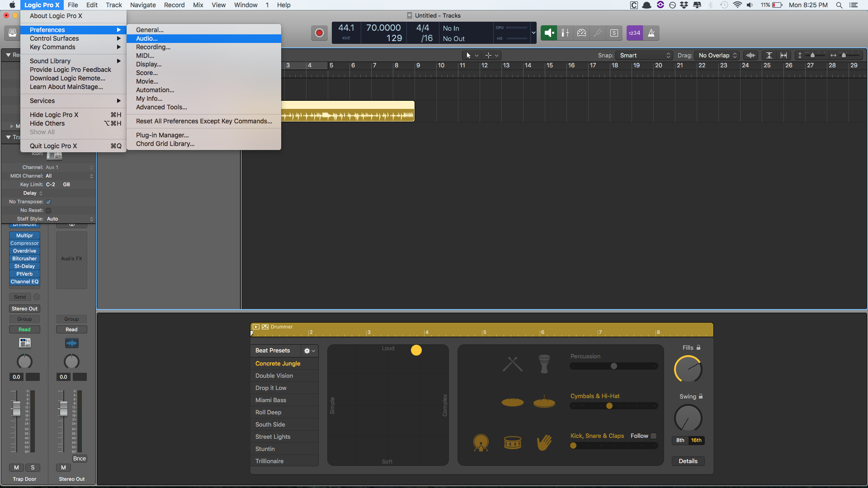Click the Stereo Out waveform icon
The height and width of the screenshot is (488, 868).
[71, 343]
